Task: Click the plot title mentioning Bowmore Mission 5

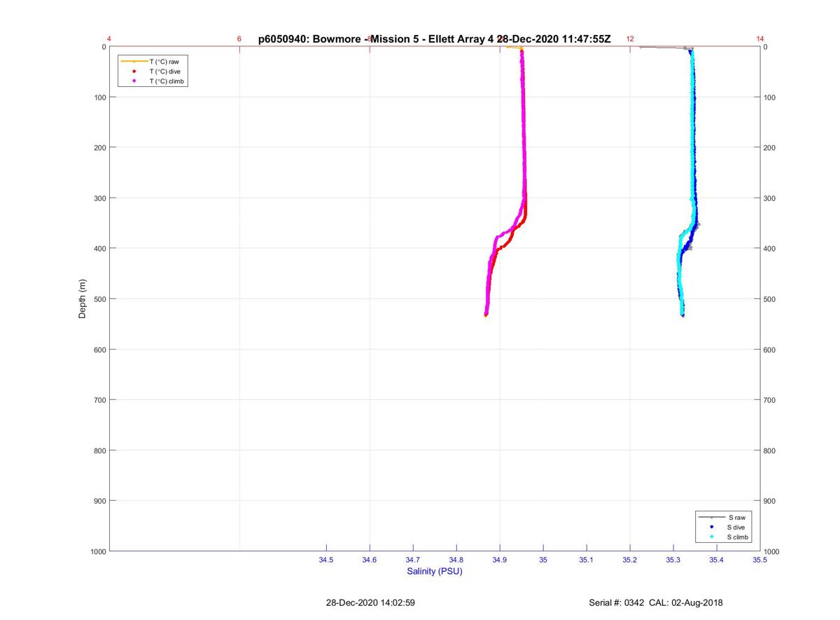Action: pyautogui.click(x=435, y=39)
